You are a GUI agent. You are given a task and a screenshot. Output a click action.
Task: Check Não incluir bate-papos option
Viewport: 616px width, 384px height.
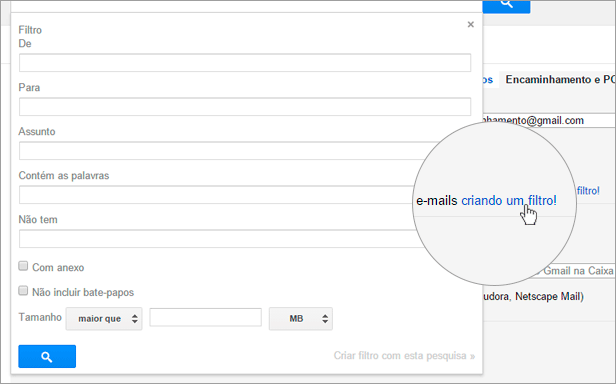tap(23, 291)
